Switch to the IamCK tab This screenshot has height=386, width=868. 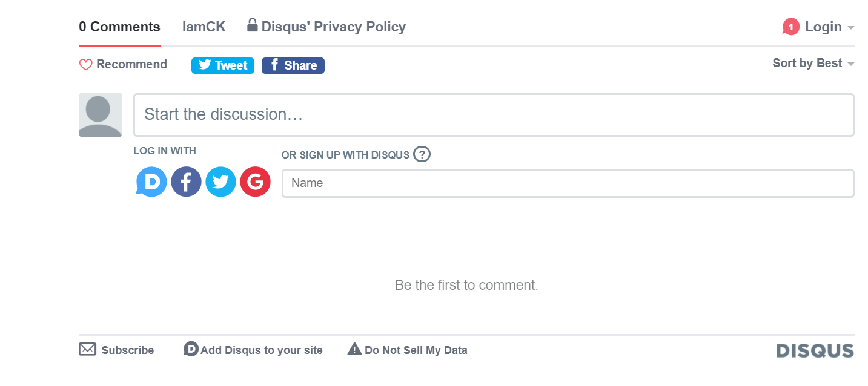tap(204, 27)
